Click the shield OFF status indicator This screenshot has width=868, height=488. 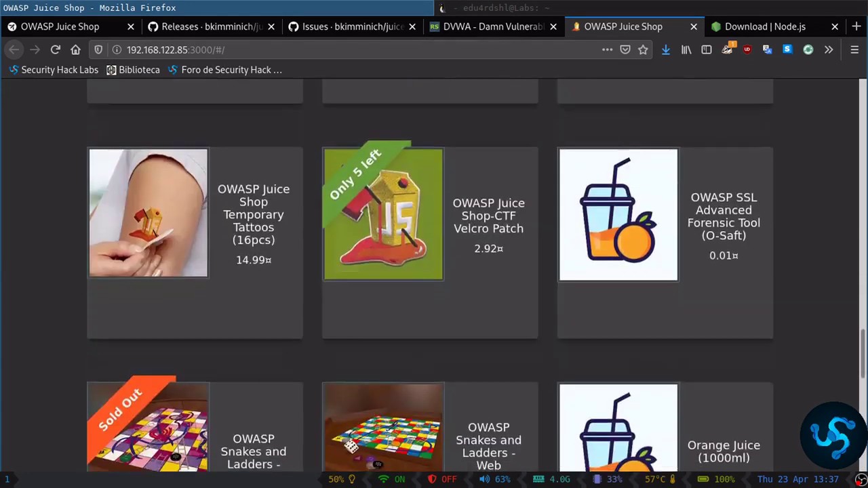pyautogui.click(x=442, y=479)
